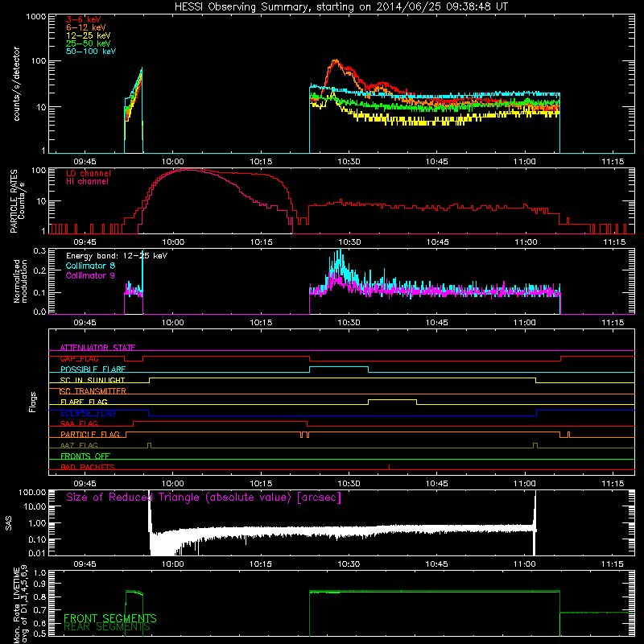Click the Normalized modulation axis label
Image resolution: width=644 pixels, height=644 pixels.
(x=19, y=281)
